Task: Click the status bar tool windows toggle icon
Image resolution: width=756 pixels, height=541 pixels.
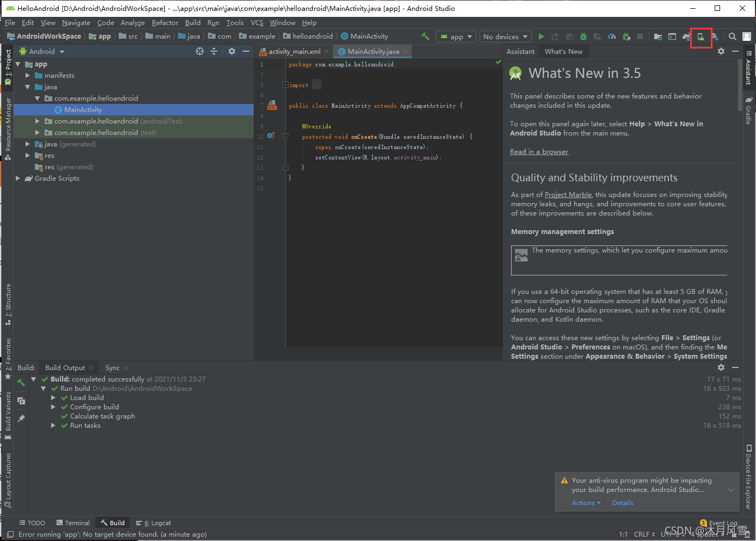Action: tap(10, 534)
